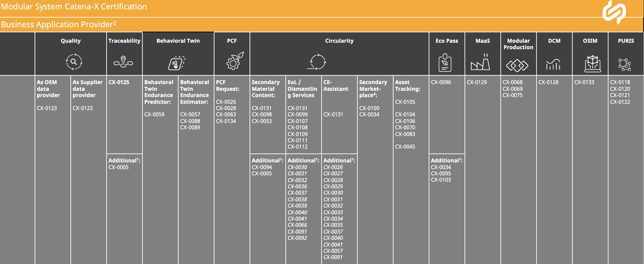Click the PCF Request label
The width and height of the screenshot is (644, 264).
[x=228, y=85]
